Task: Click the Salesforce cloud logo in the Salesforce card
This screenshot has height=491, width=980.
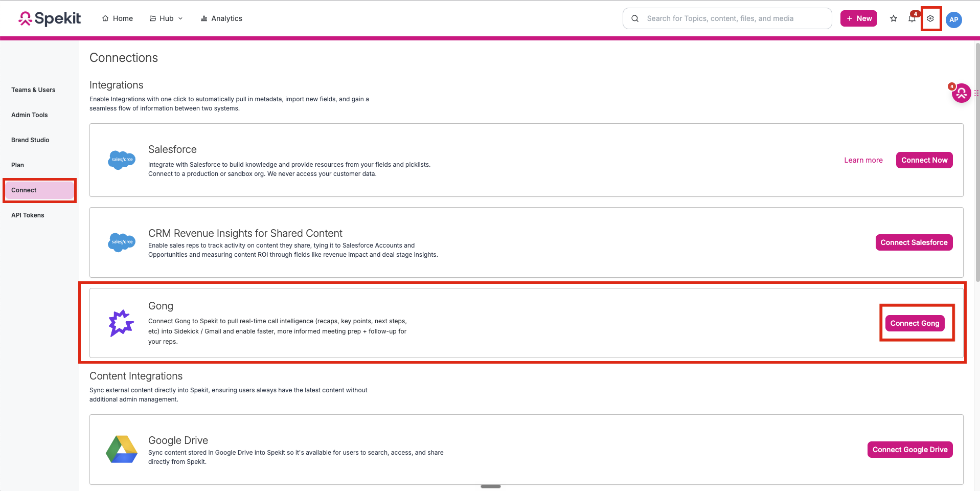Action: 122,160
